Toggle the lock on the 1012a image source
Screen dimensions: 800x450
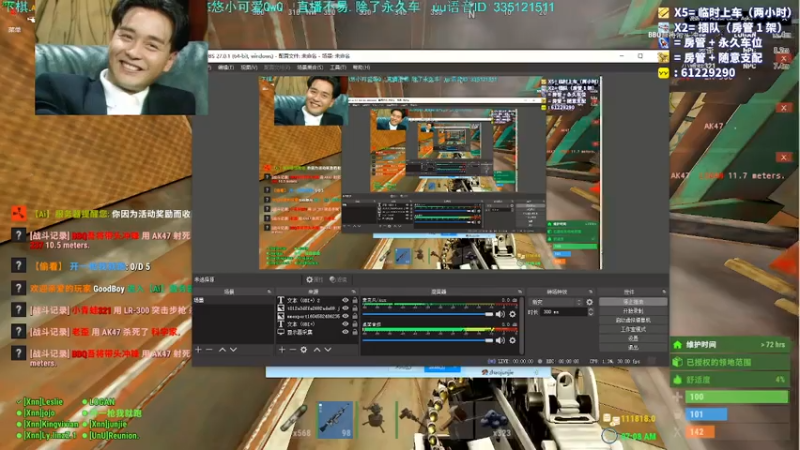point(355,308)
